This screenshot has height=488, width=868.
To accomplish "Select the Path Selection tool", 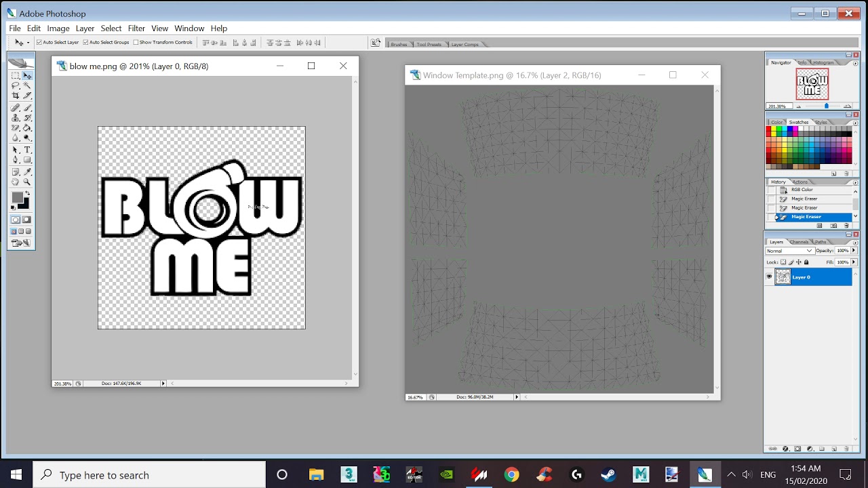I will click(x=15, y=150).
